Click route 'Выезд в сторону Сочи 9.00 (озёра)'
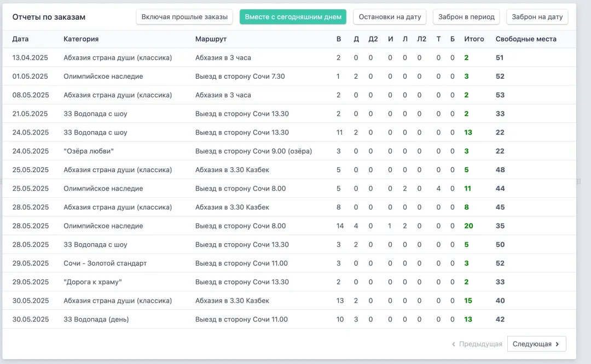This screenshot has height=364, width=591. [254, 151]
